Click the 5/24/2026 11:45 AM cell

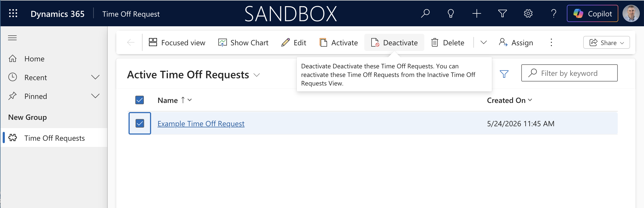click(521, 124)
